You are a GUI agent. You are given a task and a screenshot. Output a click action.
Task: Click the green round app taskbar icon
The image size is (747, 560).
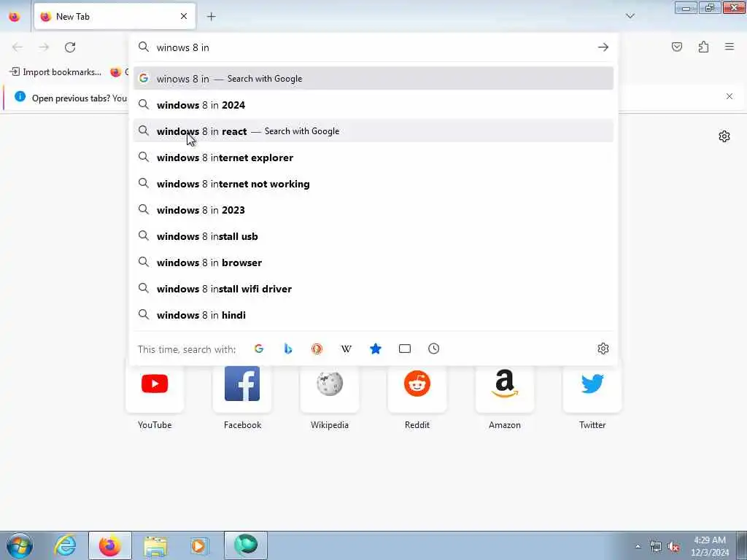pos(246,545)
